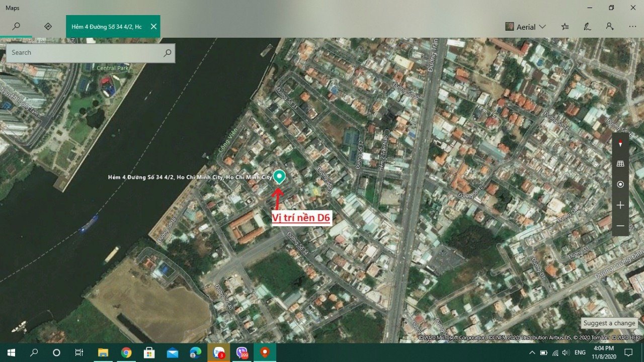Open the See more ellipsis menu
The width and height of the screenshot is (644, 362).
coord(632,27)
